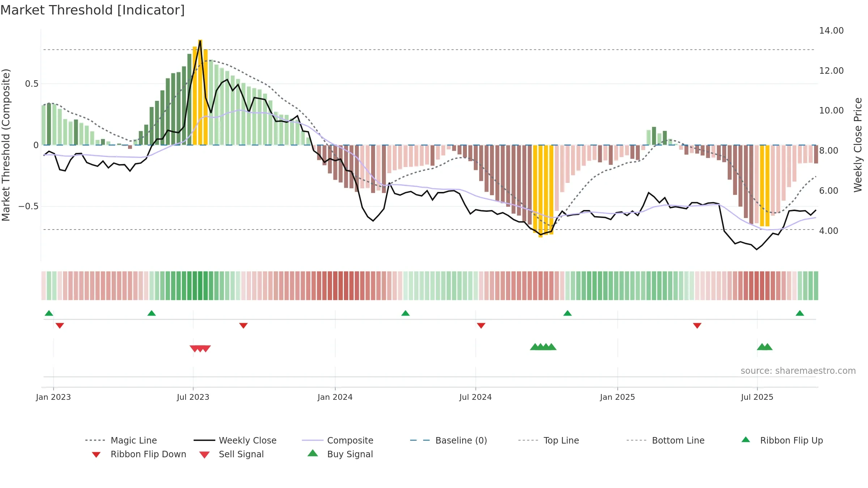The height and width of the screenshot is (488, 868).
Task: Click the Jan 2025 x-axis label
Action: point(618,397)
